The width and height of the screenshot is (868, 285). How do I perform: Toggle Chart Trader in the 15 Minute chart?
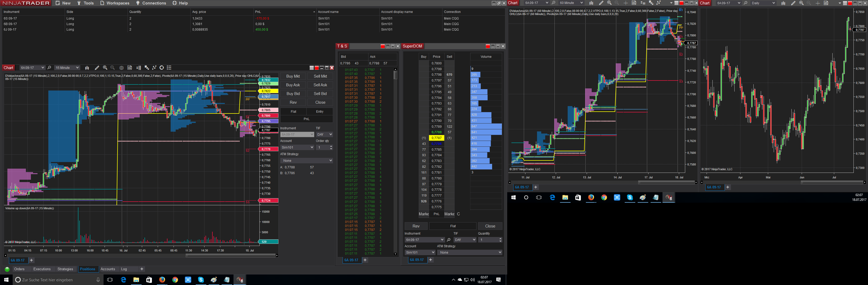point(138,68)
